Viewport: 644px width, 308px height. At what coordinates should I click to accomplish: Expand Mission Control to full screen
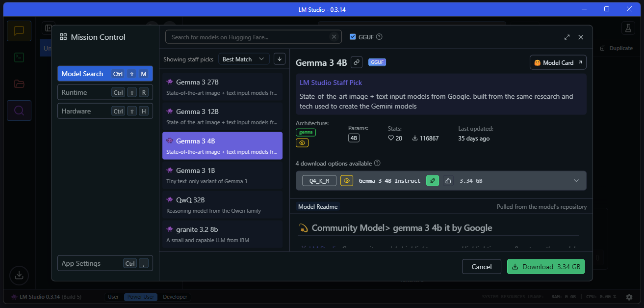click(x=567, y=37)
